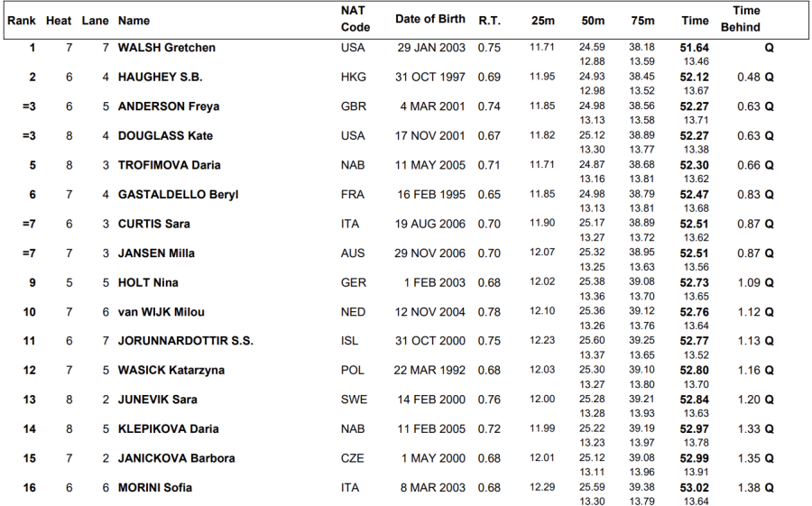Click the winning time 51.64

694,48
